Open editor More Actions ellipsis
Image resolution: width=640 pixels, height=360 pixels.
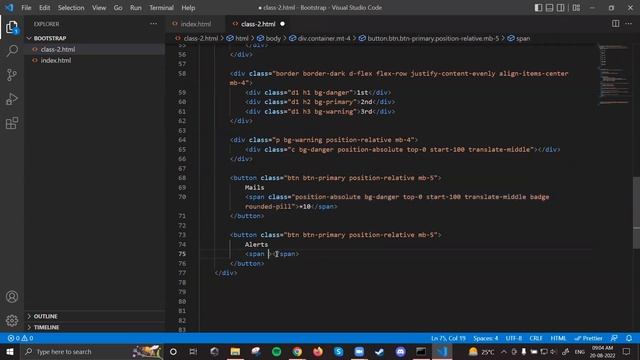click(629, 24)
